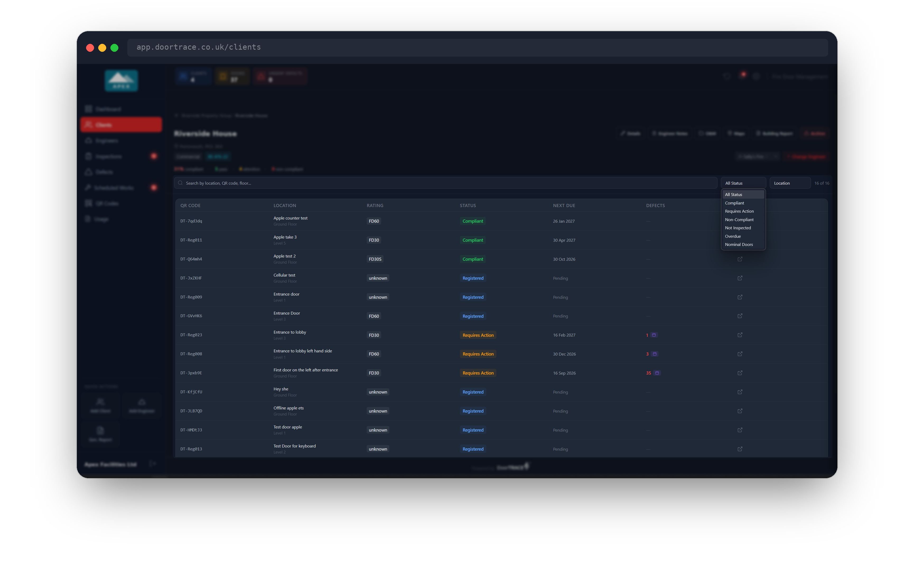Image resolution: width=914 pixels, height=588 pixels.
Task: Click the search magnifier icon
Action: coord(180,183)
